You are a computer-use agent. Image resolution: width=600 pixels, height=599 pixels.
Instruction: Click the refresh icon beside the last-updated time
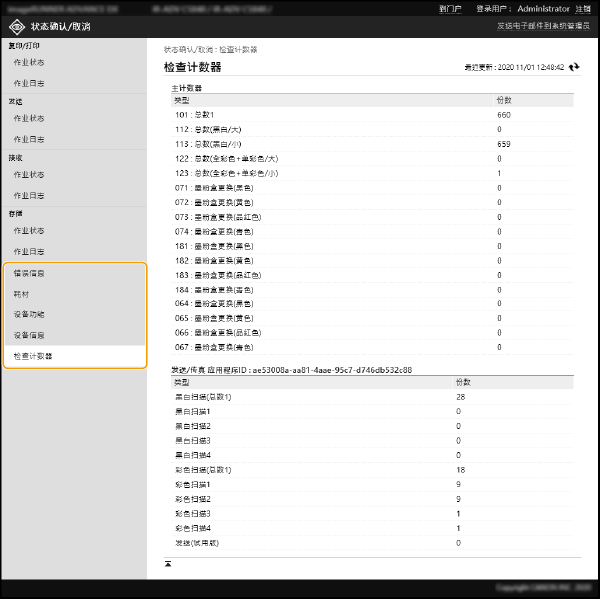coord(574,67)
